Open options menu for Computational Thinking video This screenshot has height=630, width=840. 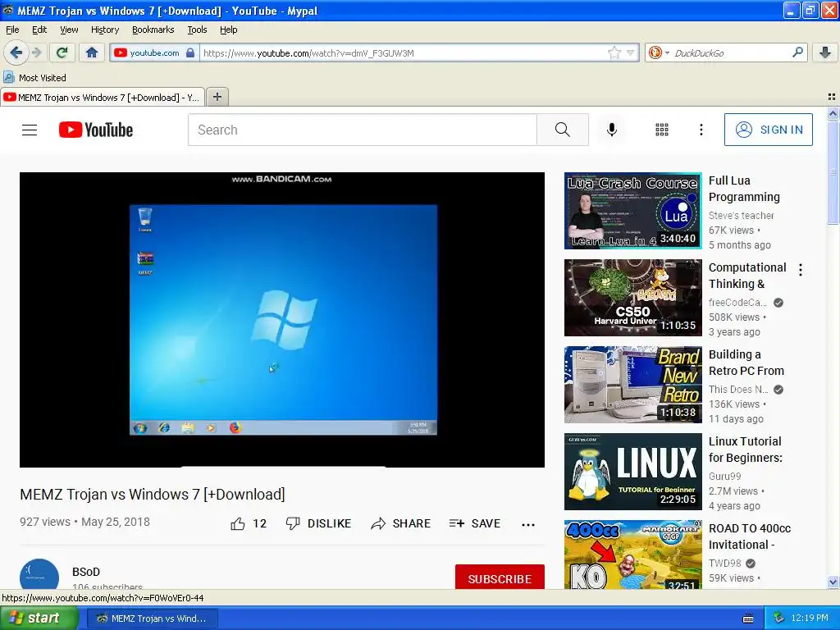pyautogui.click(x=801, y=269)
